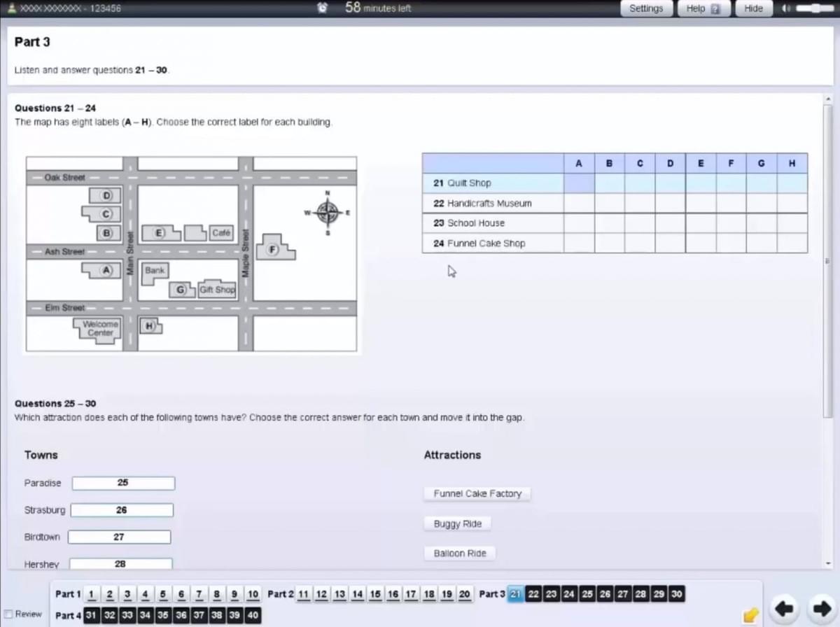Select map label F building

coord(274,250)
